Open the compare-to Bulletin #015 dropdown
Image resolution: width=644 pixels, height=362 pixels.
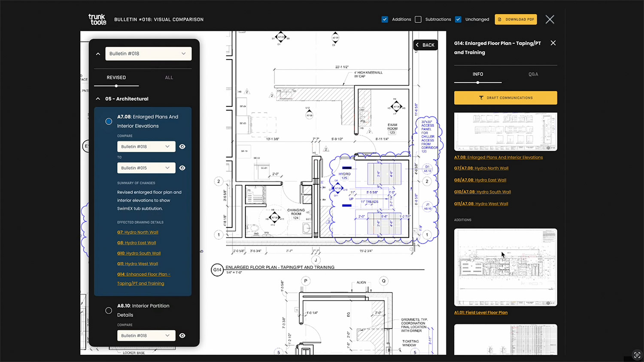(x=146, y=168)
